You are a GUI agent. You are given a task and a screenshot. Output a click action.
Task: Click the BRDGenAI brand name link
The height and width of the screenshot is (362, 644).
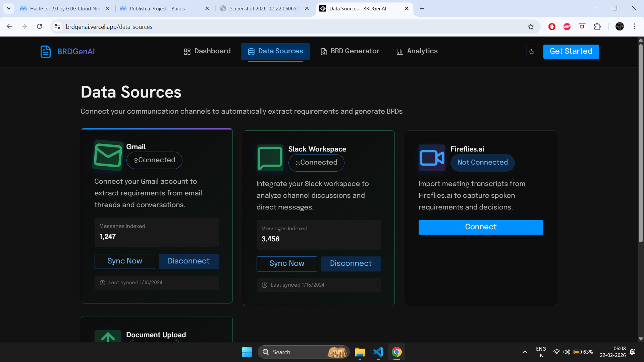pyautogui.click(x=76, y=52)
